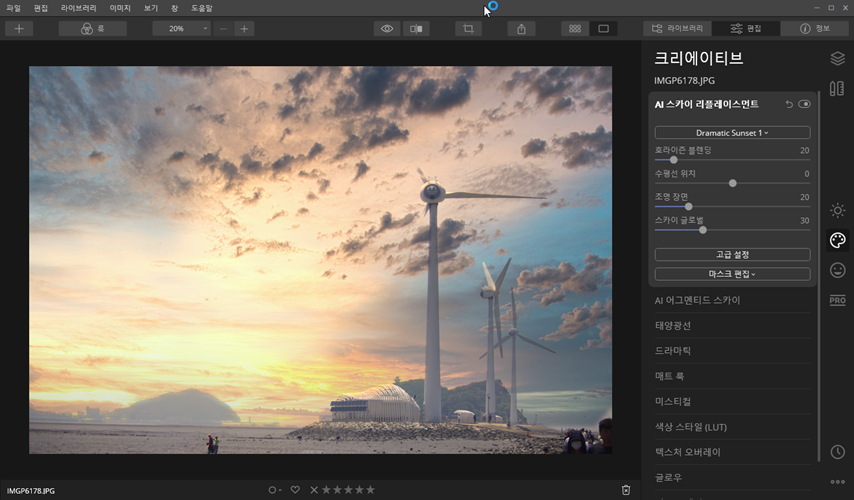Switch to the 라이브러리 tab
Image resolution: width=854 pixels, height=500 pixels.
tap(676, 29)
